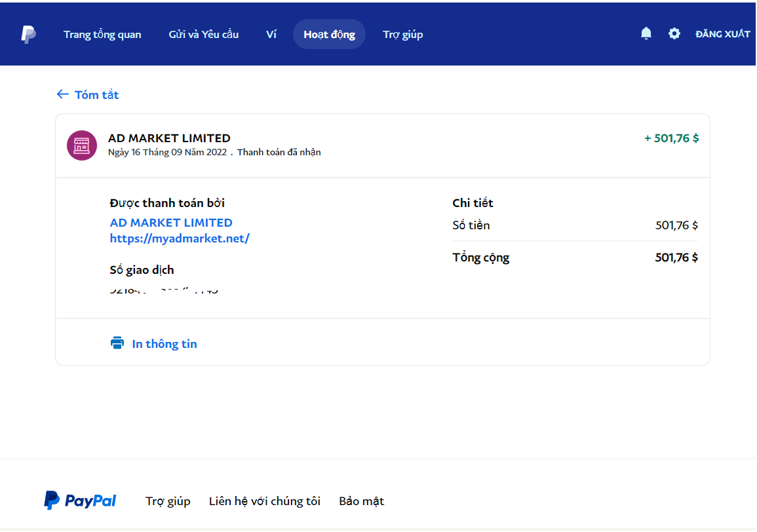757x532 pixels.
Task: Click the purple storefront merchant icon
Action: pyautogui.click(x=82, y=145)
